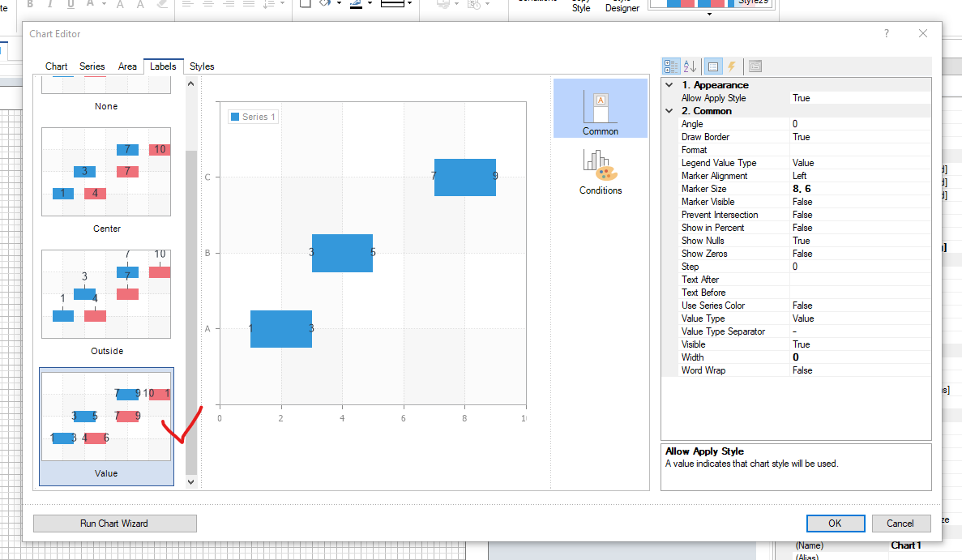Click the empty Format value field
This screenshot has width=962, height=560.
[x=860, y=150]
